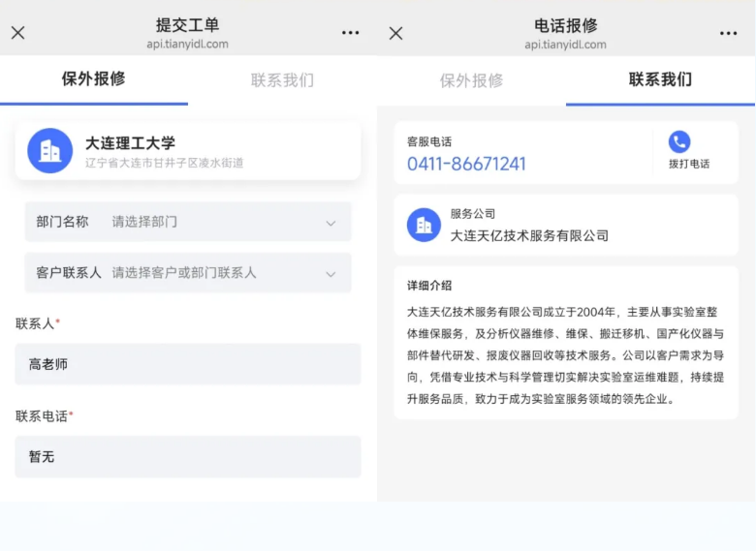Viewport: 756px width, 551px height.
Task: Click phone number 0411-86671241
Action: coord(466,164)
